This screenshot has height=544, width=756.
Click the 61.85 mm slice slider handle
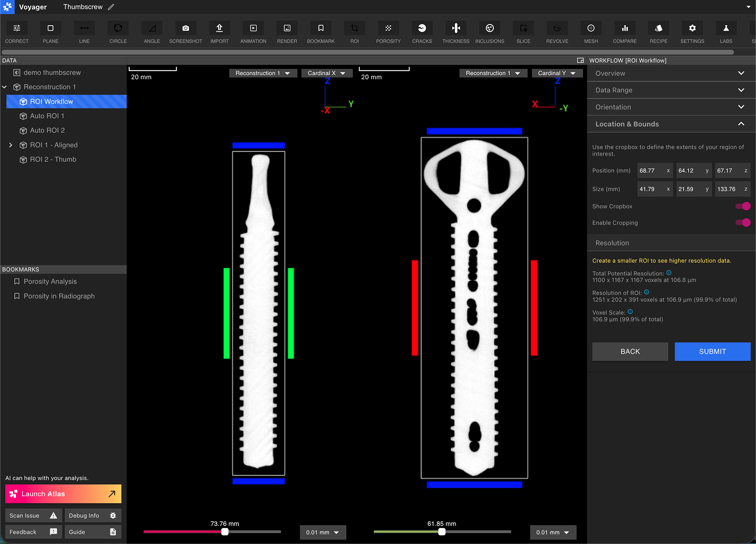[442, 531]
